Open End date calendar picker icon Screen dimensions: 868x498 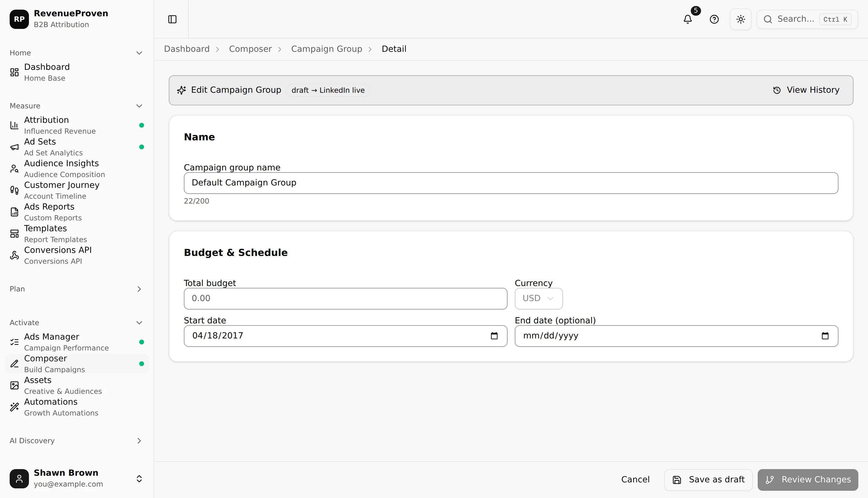825,336
